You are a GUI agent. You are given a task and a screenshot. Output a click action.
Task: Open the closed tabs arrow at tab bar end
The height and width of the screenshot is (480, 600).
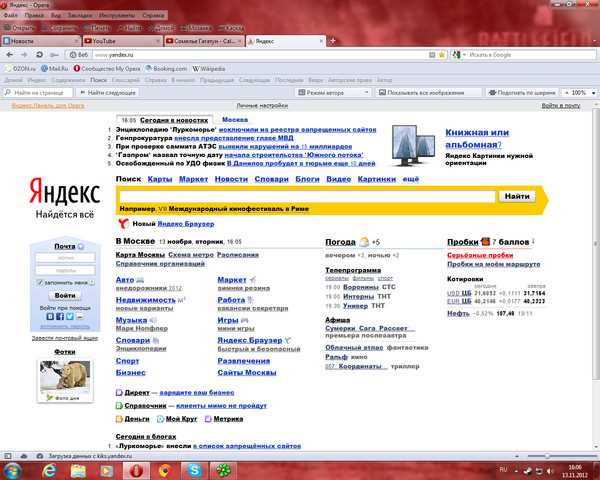click(x=595, y=41)
